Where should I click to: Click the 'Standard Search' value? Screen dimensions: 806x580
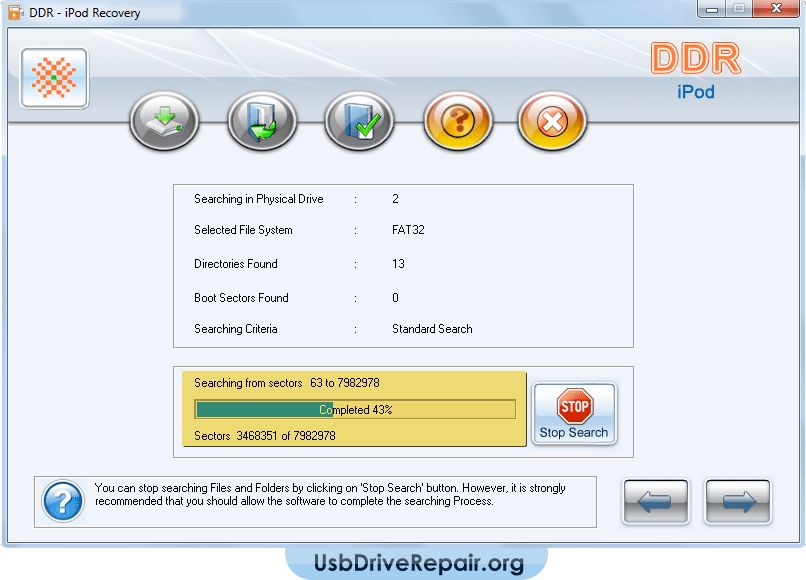(432, 329)
